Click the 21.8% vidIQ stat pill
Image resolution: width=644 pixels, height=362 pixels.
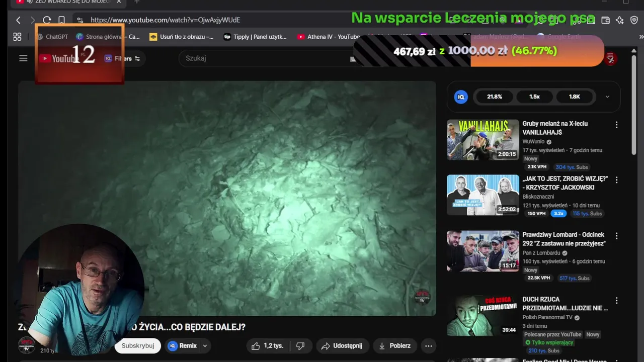point(495,97)
